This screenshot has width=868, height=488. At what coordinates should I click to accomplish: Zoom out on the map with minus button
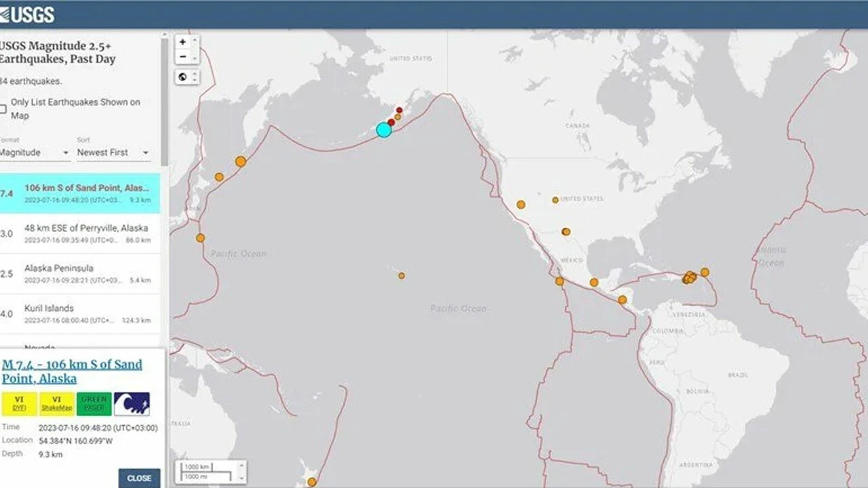(x=182, y=56)
